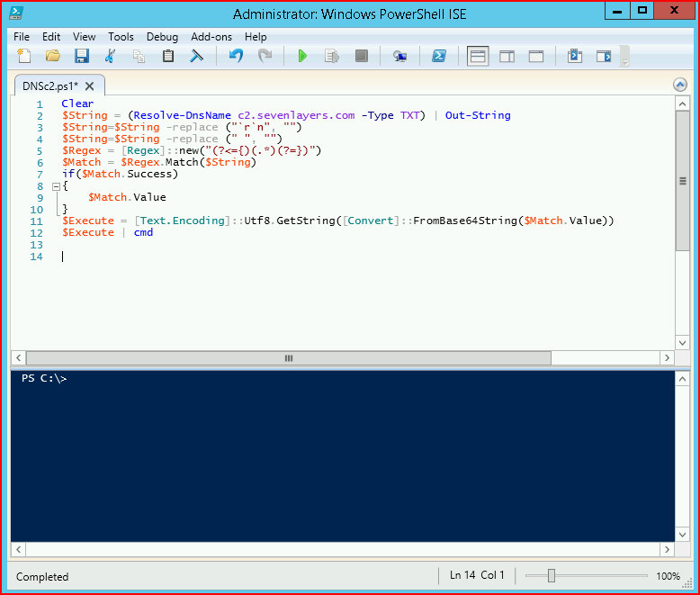
Task: Launch PowerShell.exe console icon
Action: click(439, 57)
